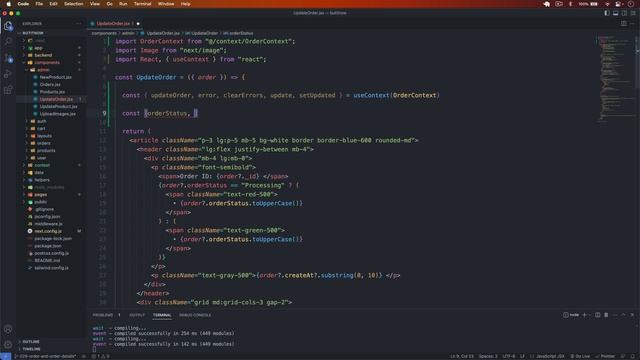The image size is (640, 360).
Task: Change the UTF-8 encoding status item
Action: pyautogui.click(x=509, y=356)
